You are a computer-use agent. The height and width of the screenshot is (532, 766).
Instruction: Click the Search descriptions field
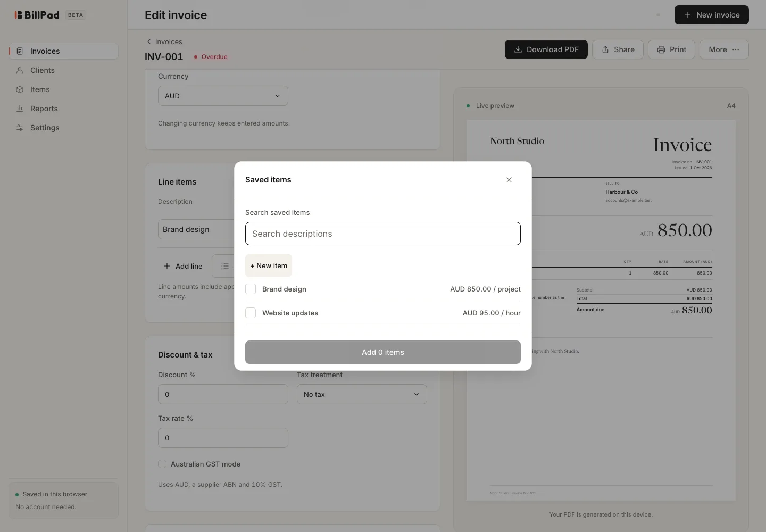tap(383, 234)
